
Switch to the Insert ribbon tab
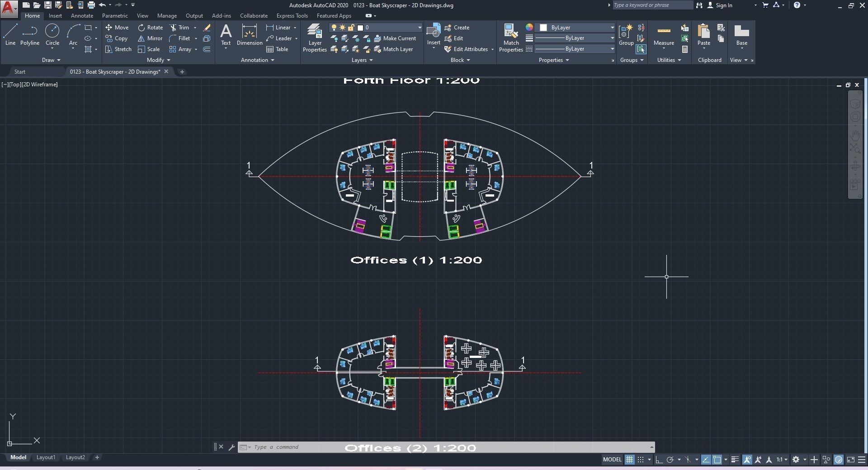(x=55, y=16)
